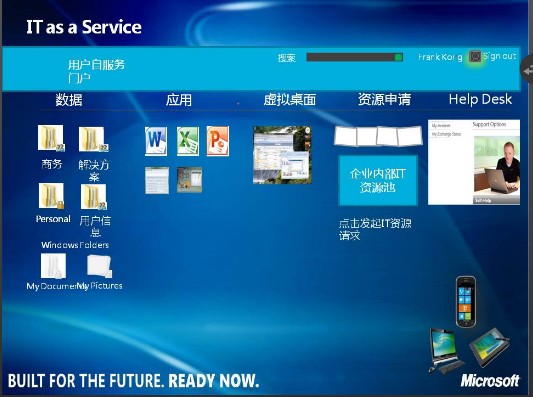This screenshot has width=533, height=397.
Task: Select the 资源申请 tab heading
Action: 384,99
